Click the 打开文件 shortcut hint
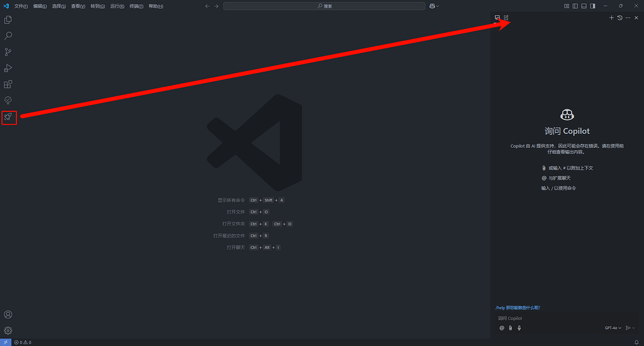The width and height of the screenshot is (644, 346). click(x=235, y=212)
